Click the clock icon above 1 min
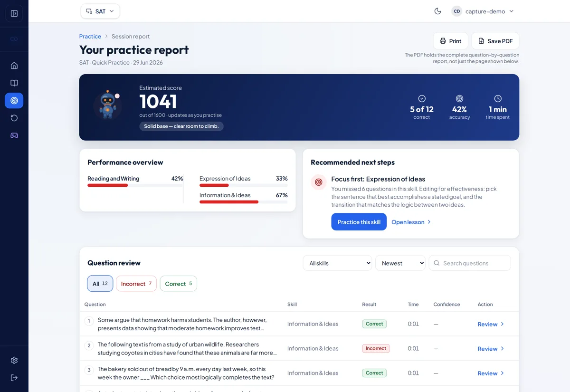Screen dimensions: 570x392 pyautogui.click(x=498, y=98)
